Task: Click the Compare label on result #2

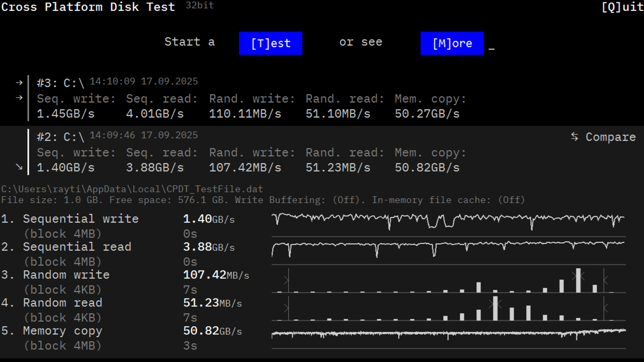Action: 610,137
